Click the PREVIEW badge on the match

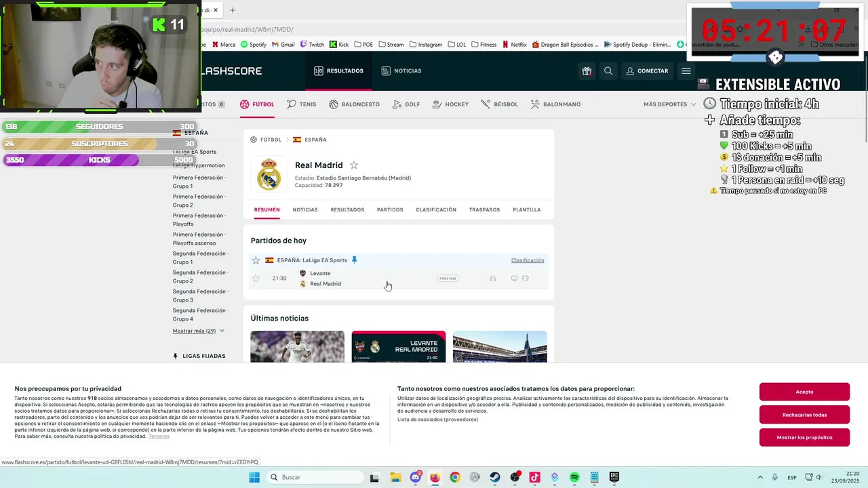[448, 279]
